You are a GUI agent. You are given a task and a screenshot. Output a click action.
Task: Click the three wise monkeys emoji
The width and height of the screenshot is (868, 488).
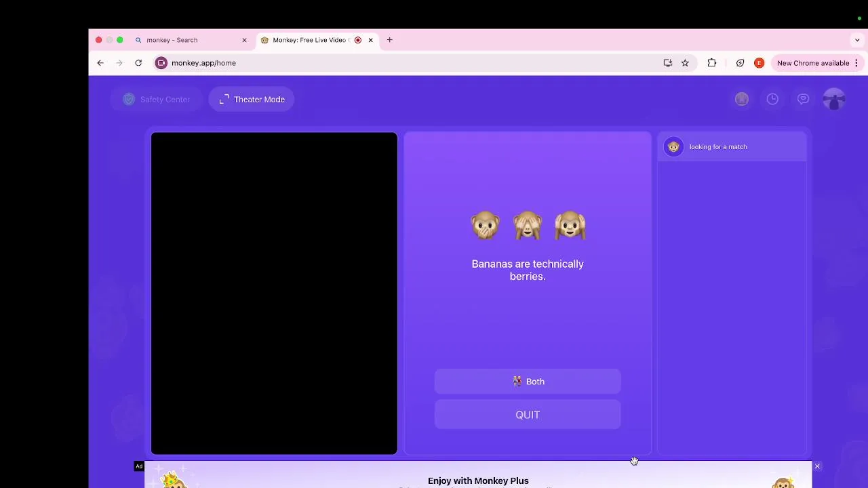coord(528,226)
